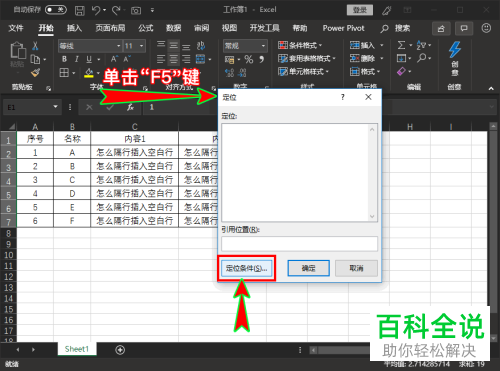Select cell containing 序号 header
This screenshot has height=371, width=500.
pyautogui.click(x=35, y=138)
